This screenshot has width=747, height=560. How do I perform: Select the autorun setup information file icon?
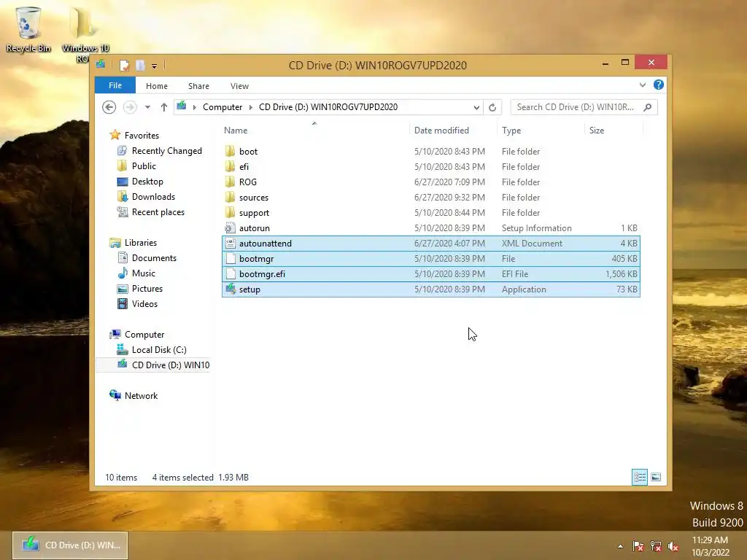click(230, 228)
